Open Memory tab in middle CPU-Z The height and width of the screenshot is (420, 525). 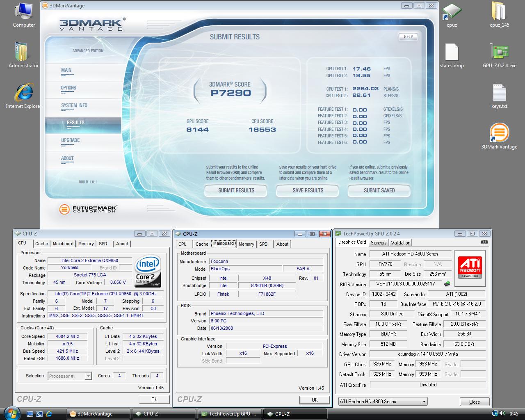coord(247,244)
